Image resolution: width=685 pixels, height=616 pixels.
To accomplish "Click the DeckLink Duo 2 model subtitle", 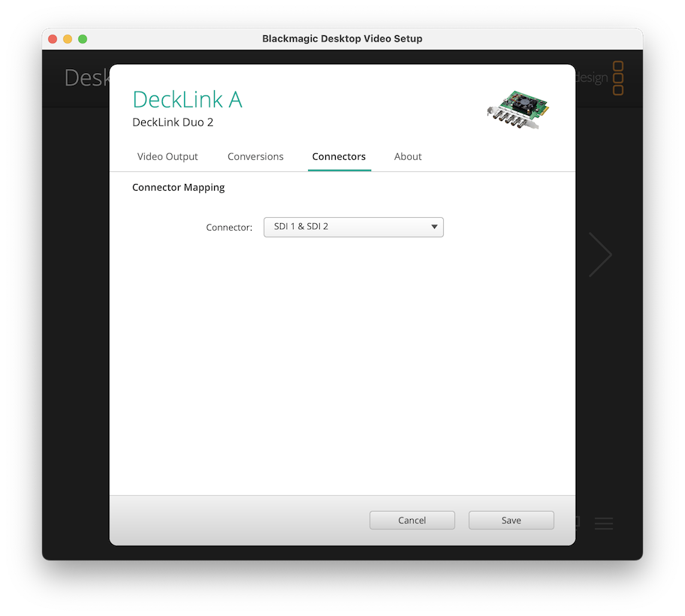I will point(173,122).
